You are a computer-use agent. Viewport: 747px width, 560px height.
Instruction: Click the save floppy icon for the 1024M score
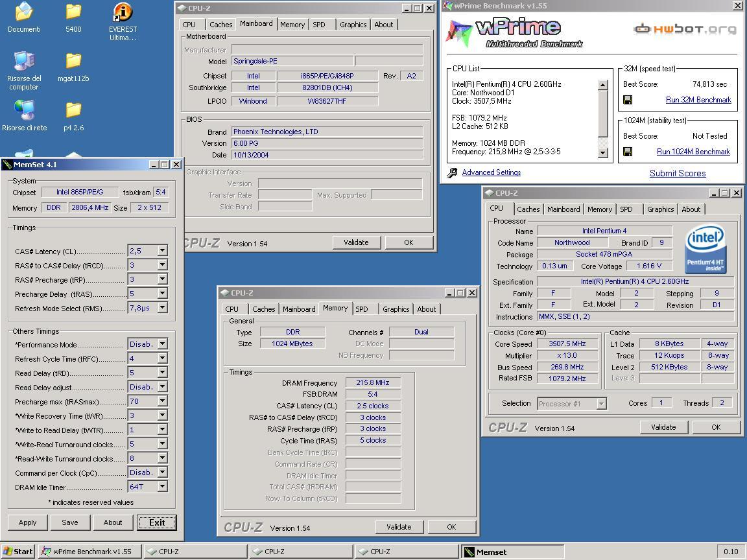pos(628,152)
